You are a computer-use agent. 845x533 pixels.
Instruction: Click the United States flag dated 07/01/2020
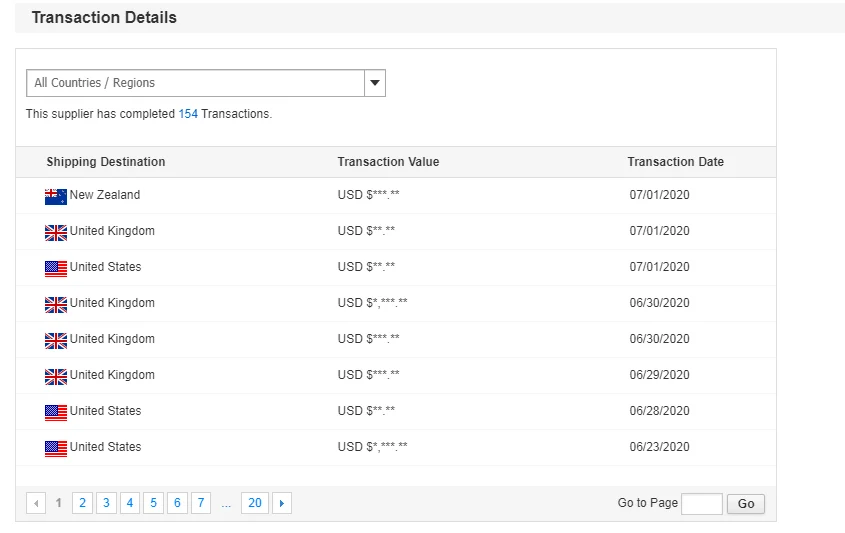click(x=56, y=268)
